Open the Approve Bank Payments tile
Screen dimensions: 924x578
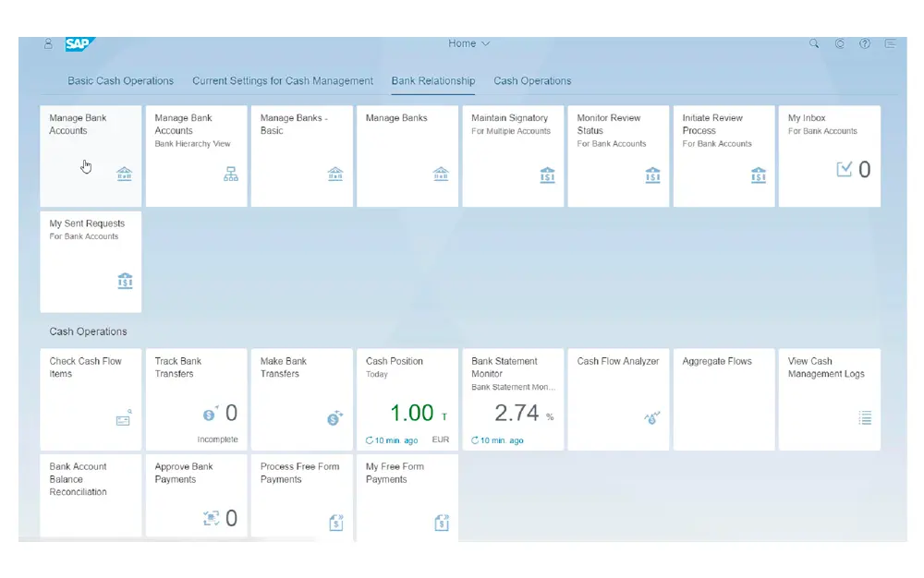[x=196, y=495]
